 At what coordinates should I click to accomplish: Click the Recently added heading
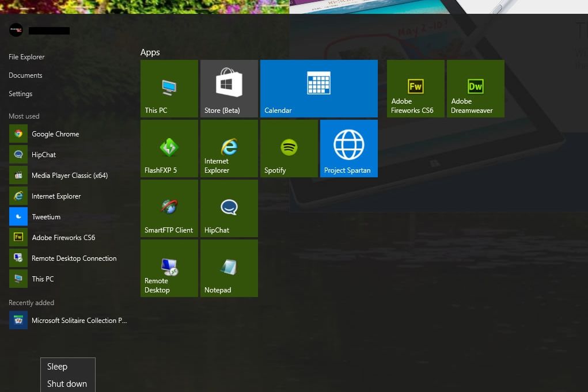point(32,303)
